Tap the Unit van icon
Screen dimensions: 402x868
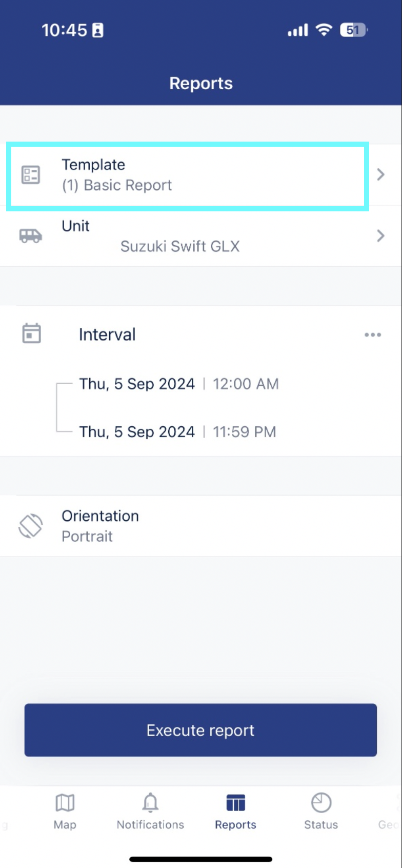[31, 236]
